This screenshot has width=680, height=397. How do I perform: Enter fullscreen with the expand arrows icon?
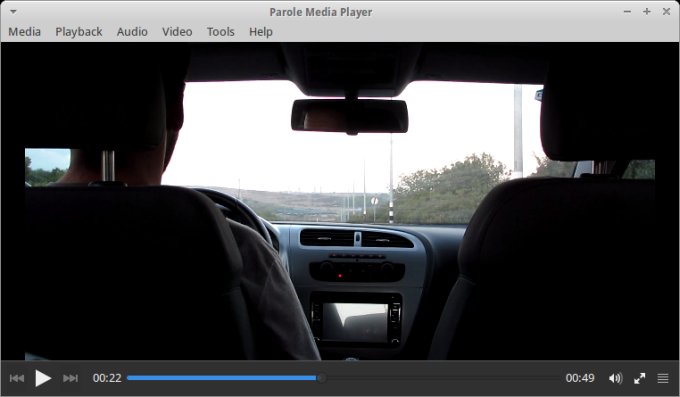pyautogui.click(x=640, y=378)
